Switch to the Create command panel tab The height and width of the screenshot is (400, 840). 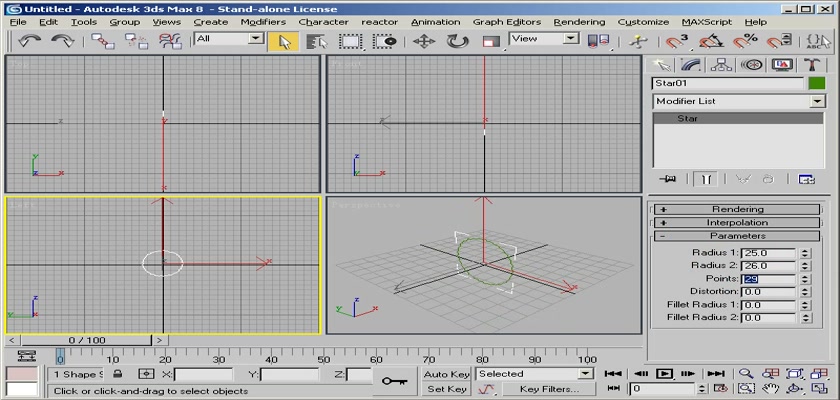pyautogui.click(x=661, y=65)
